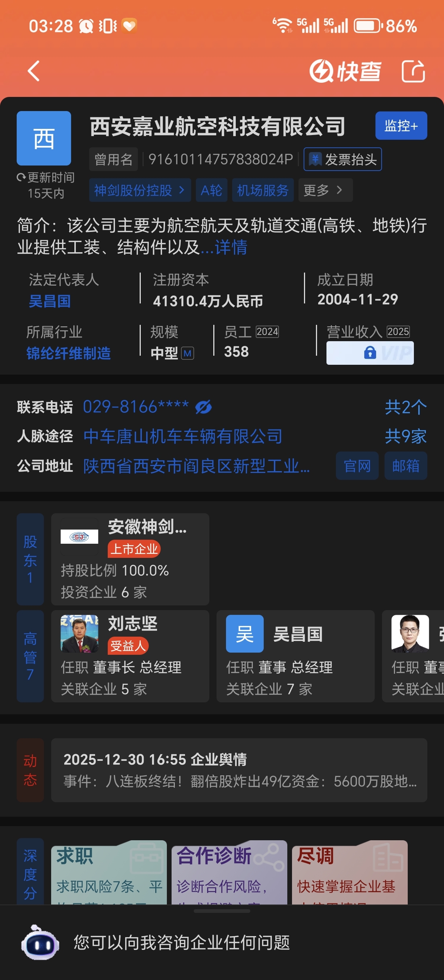Open the 官网 official website
The width and height of the screenshot is (444, 980).
357,466
